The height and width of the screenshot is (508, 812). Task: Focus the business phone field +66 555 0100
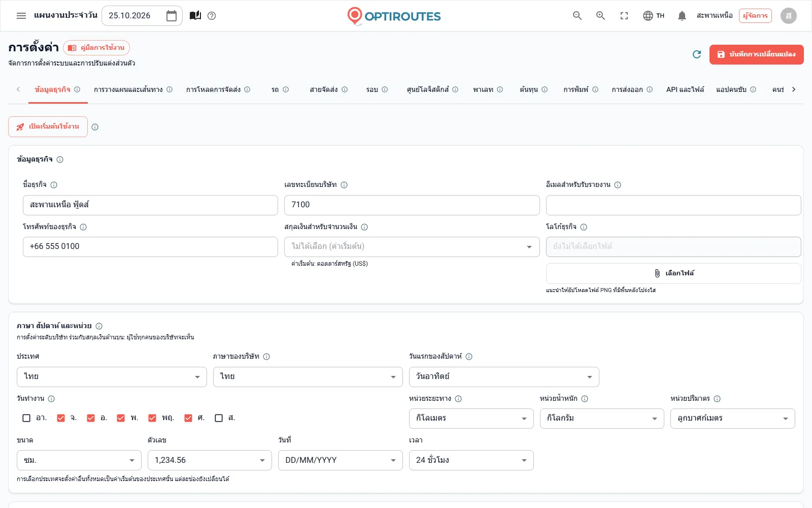pyautogui.click(x=150, y=247)
